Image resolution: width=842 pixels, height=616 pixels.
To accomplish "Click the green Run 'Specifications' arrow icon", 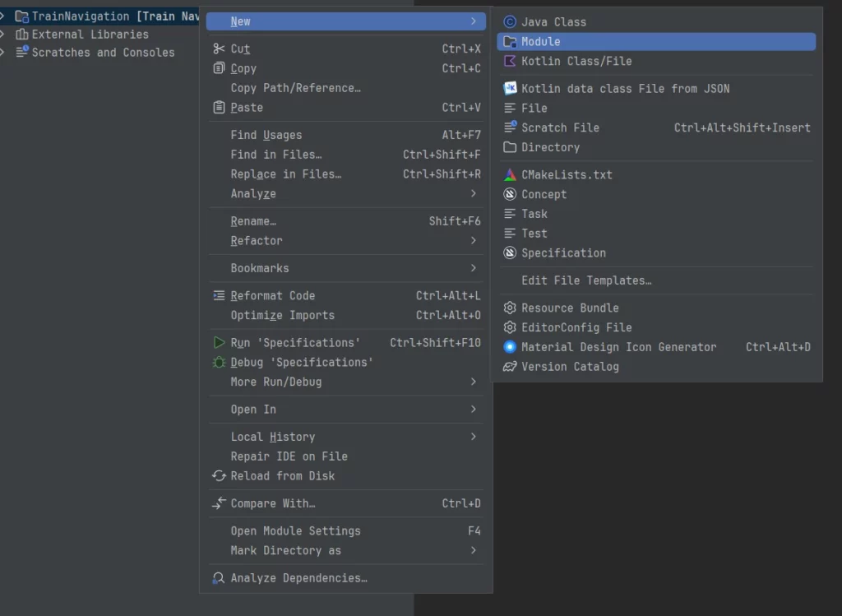I will (219, 343).
